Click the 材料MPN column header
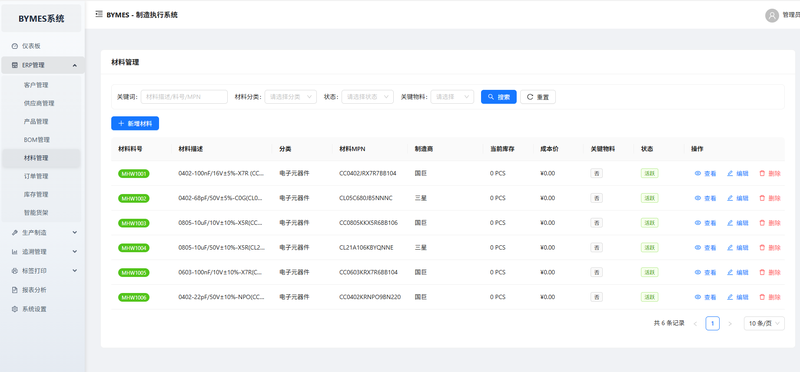 pos(352,149)
